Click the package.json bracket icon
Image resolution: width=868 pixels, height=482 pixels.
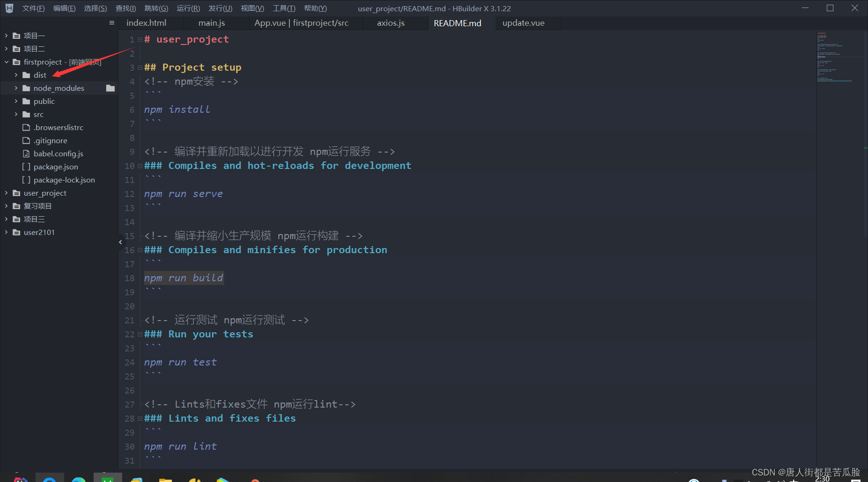coord(26,167)
